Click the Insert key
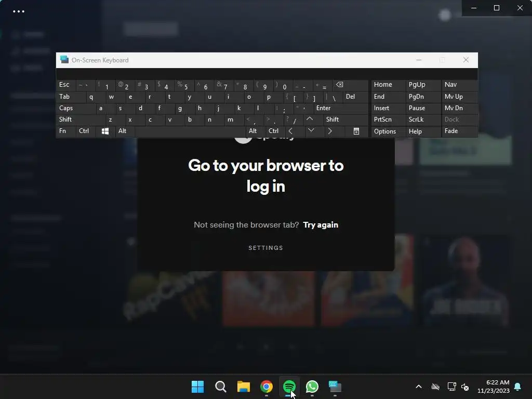532x399 pixels. (x=388, y=108)
